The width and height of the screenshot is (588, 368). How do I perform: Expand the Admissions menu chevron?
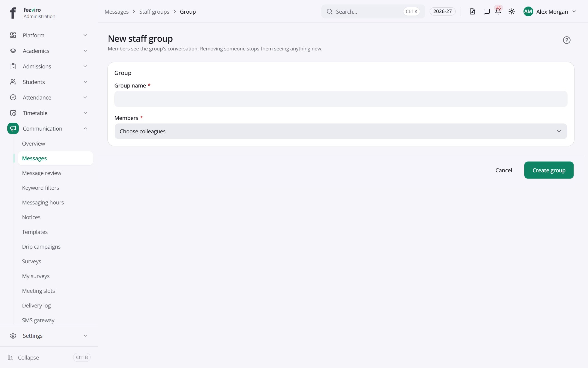(85, 66)
